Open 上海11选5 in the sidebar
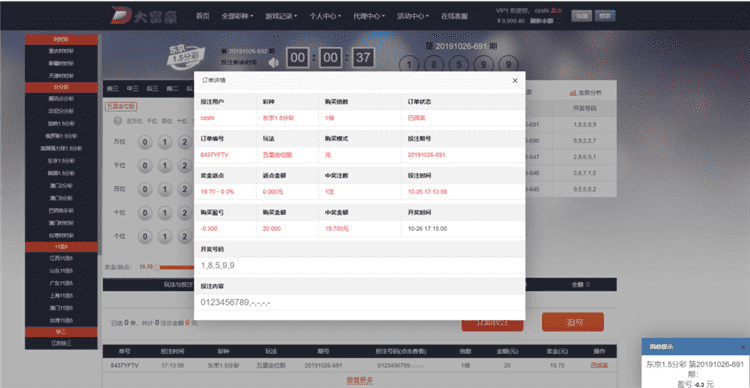Image resolution: width=750 pixels, height=388 pixels. pos(61,296)
